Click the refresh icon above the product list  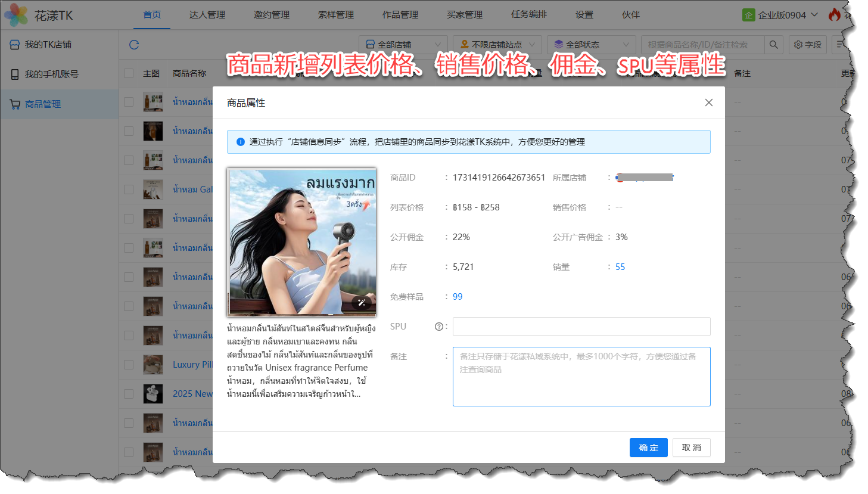coord(134,45)
